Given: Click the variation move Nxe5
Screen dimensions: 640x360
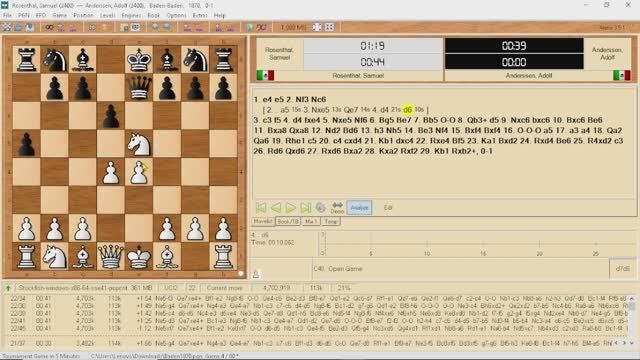Looking at the screenshot, I should coord(320,110).
